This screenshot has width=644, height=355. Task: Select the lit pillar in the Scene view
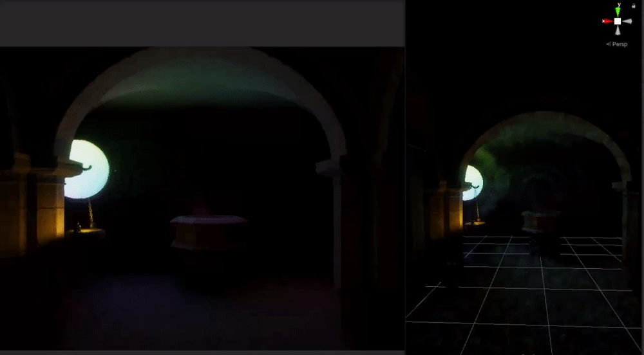pyautogui.click(x=453, y=213)
